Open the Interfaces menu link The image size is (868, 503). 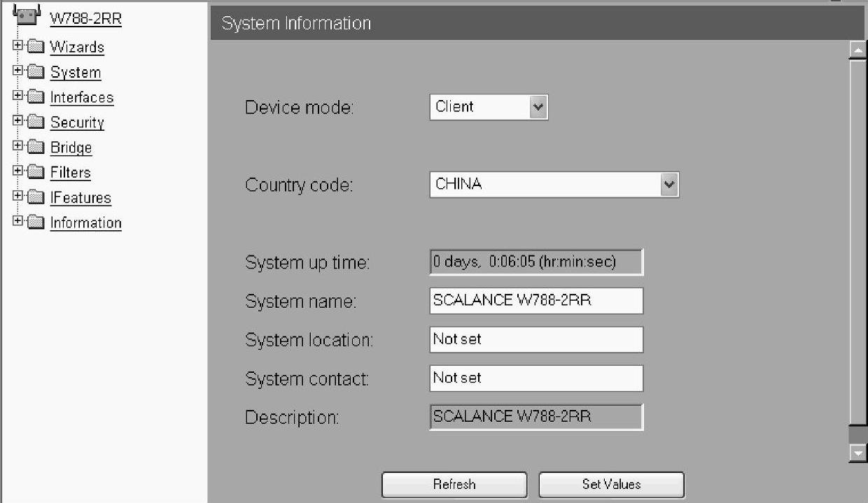tap(82, 97)
